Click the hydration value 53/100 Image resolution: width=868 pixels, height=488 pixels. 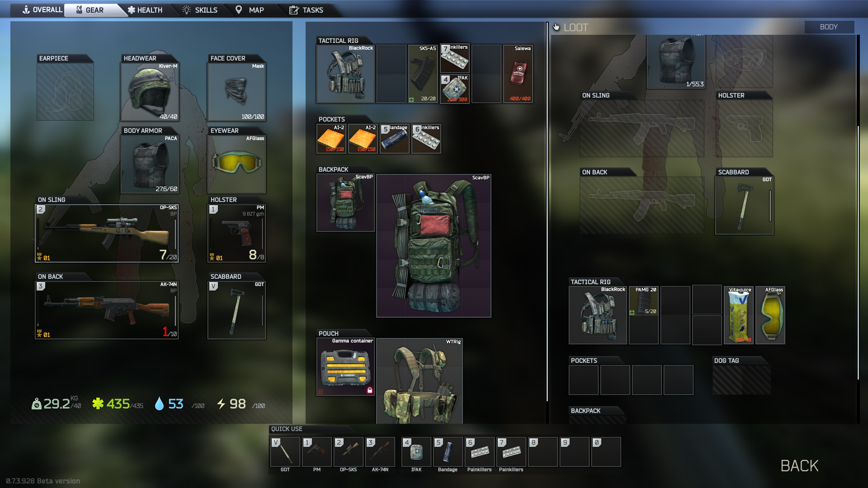pyautogui.click(x=179, y=404)
